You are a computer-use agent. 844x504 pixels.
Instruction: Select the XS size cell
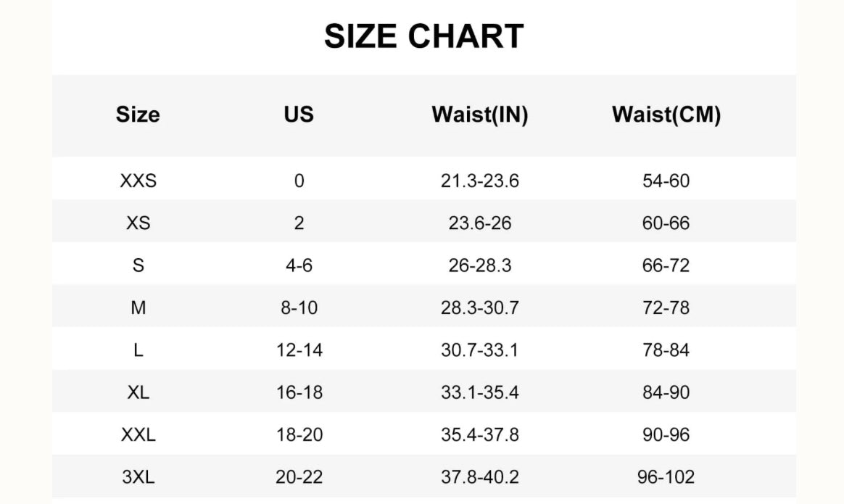pos(138,223)
